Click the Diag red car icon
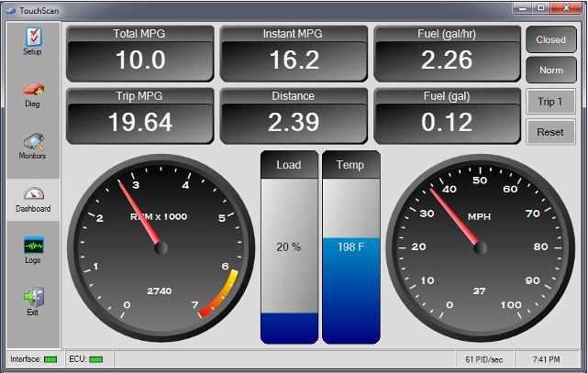588x373 pixels. (x=32, y=90)
